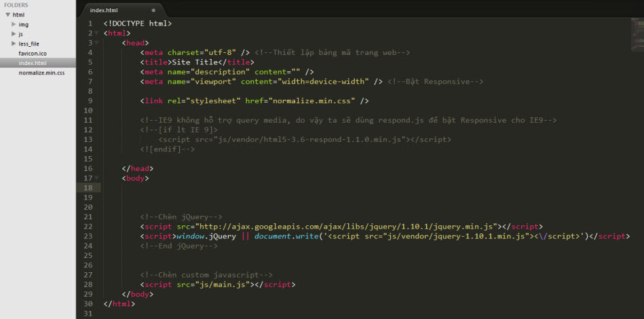Click the name="description" meta attribute
The width and height of the screenshot is (644, 319).
pos(208,72)
